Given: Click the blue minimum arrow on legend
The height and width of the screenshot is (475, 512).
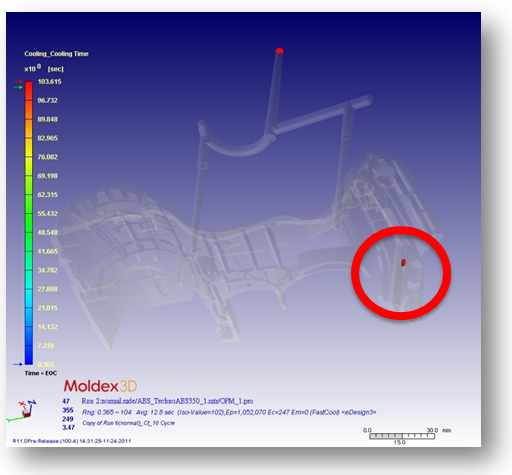Looking at the screenshot, I should click(18, 364).
